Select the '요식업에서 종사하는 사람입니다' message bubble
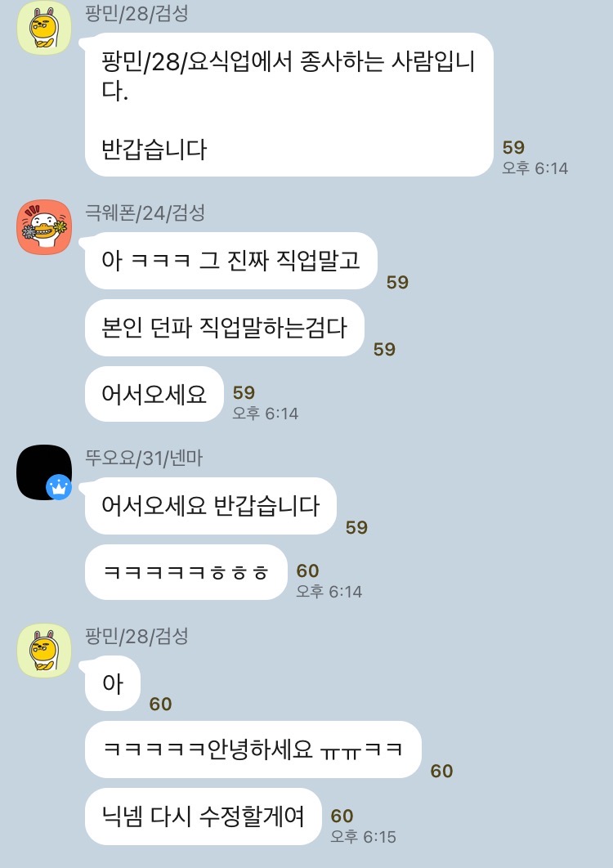 289,105
